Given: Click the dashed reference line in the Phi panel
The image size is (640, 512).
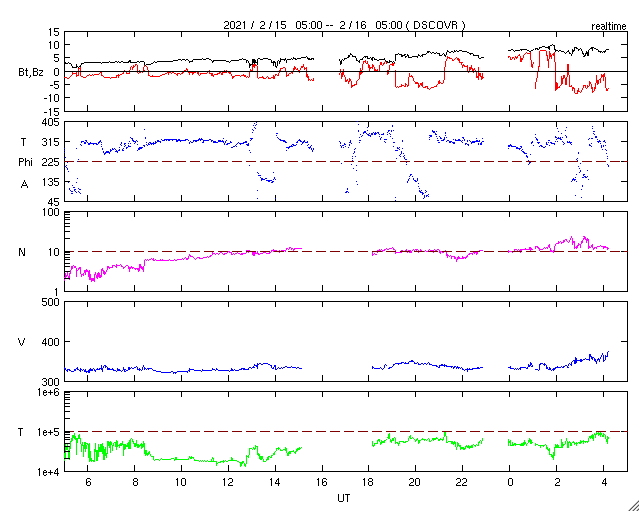Looking at the screenshot, I should 345,162.
